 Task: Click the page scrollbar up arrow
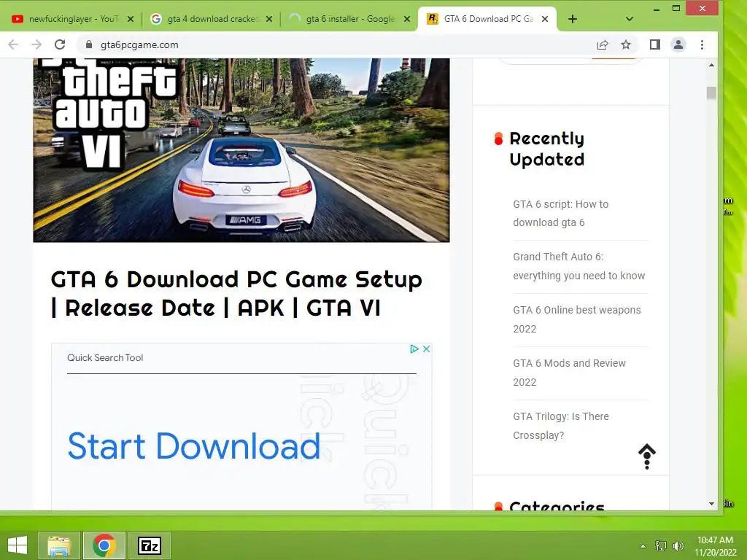point(711,65)
